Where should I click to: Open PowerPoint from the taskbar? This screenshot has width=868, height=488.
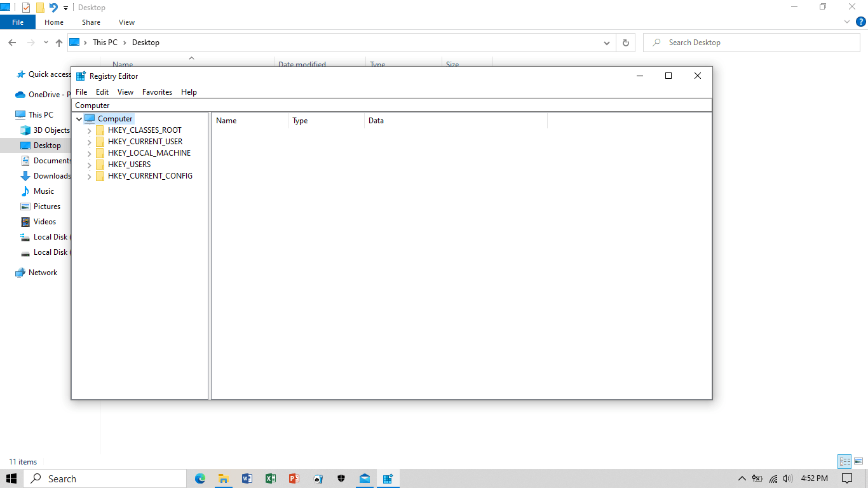294,478
